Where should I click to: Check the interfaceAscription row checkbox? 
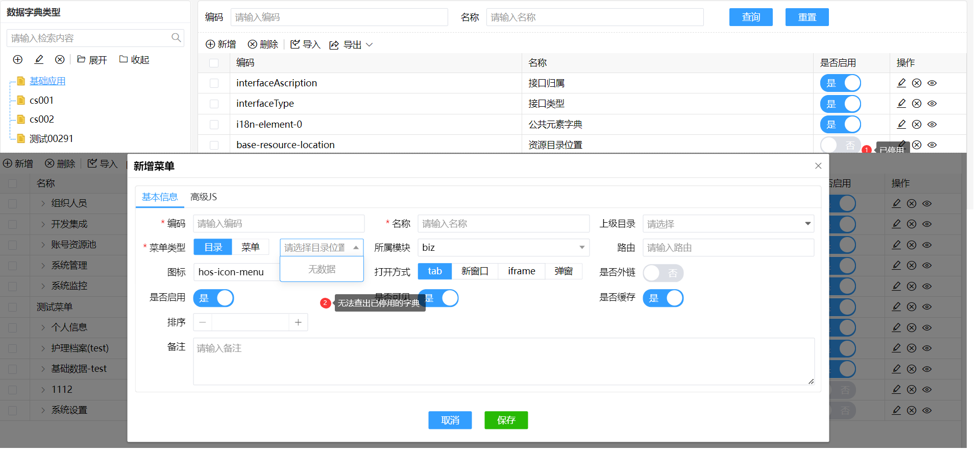pyautogui.click(x=214, y=83)
